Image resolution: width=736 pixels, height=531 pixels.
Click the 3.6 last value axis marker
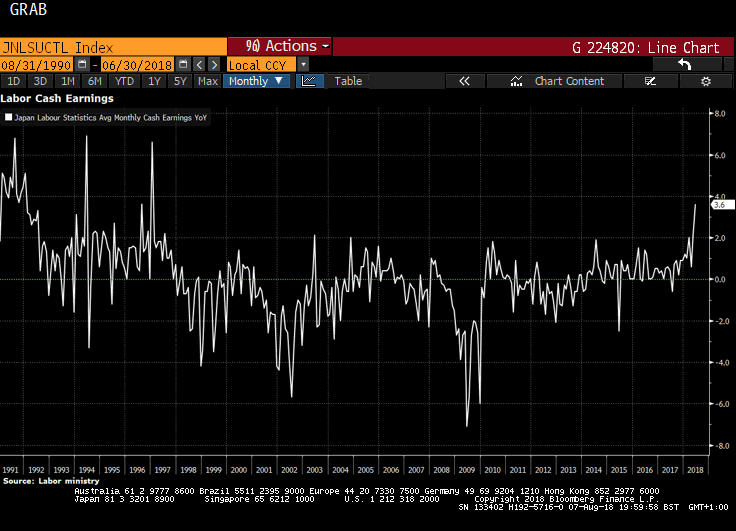click(x=722, y=205)
